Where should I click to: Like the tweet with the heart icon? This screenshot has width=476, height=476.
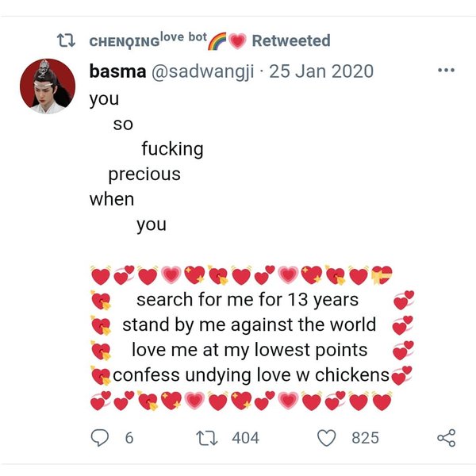(327, 437)
